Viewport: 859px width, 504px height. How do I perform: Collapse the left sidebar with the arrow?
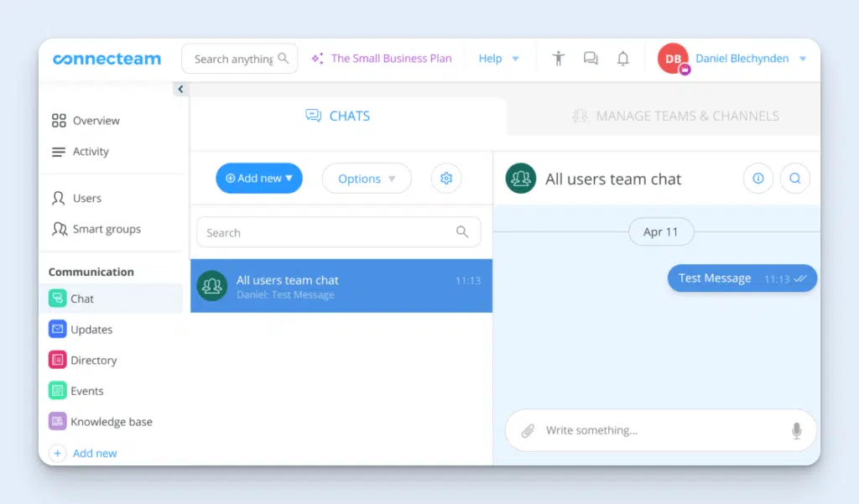click(180, 89)
